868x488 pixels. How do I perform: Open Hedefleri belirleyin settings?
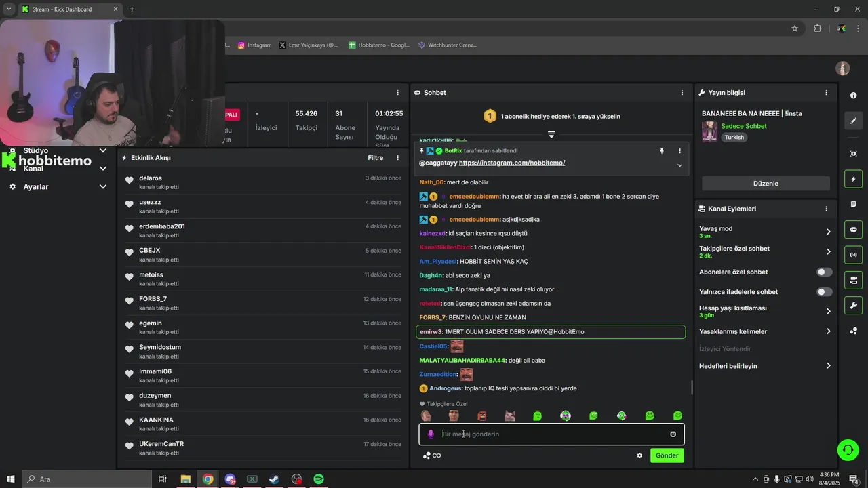[x=765, y=366]
